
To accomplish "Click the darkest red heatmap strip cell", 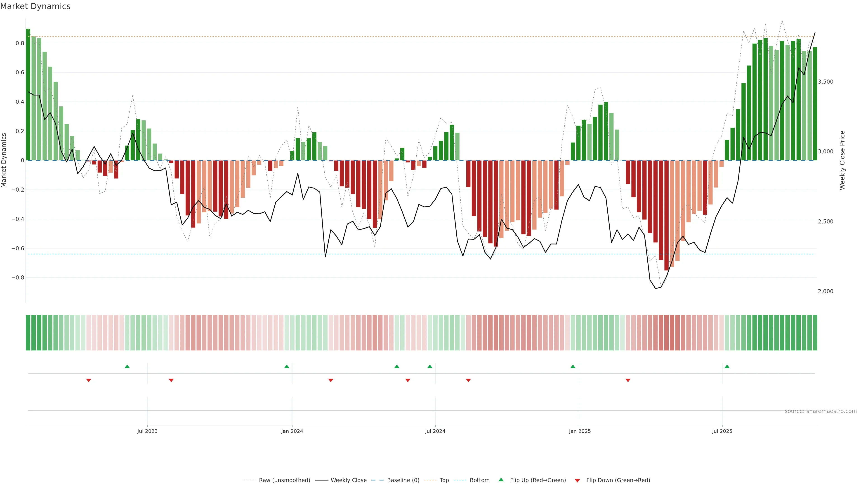I will pos(666,333).
